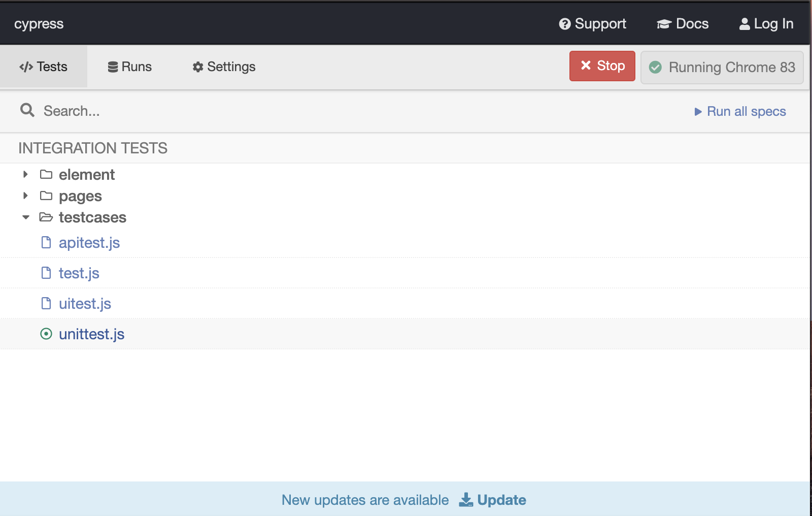
Task: Click the play icon beside Run all specs
Action: (x=698, y=112)
